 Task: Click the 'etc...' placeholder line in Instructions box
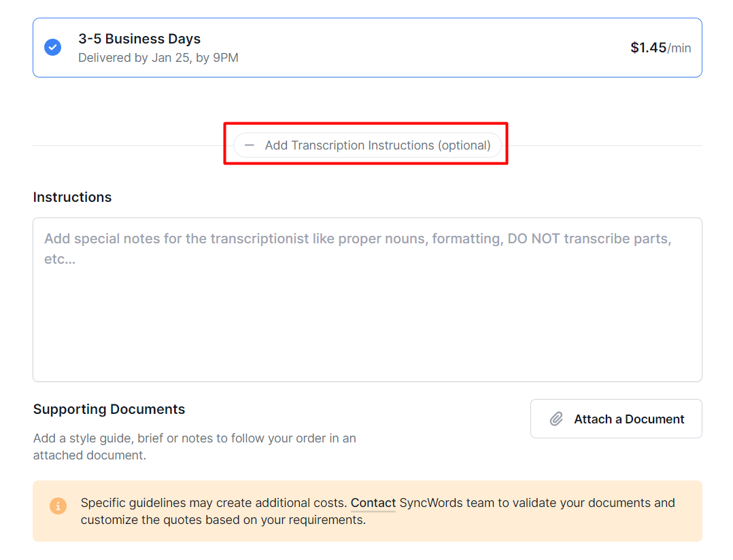click(60, 259)
